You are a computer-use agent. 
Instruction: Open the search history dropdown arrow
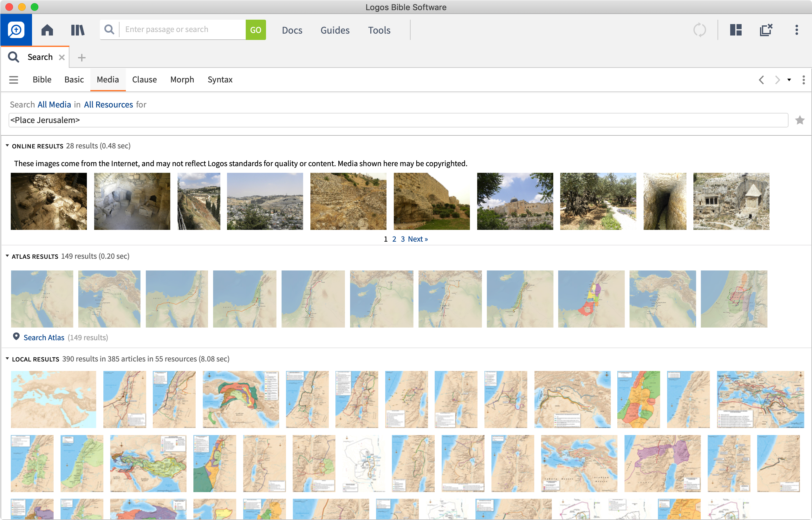coord(789,80)
